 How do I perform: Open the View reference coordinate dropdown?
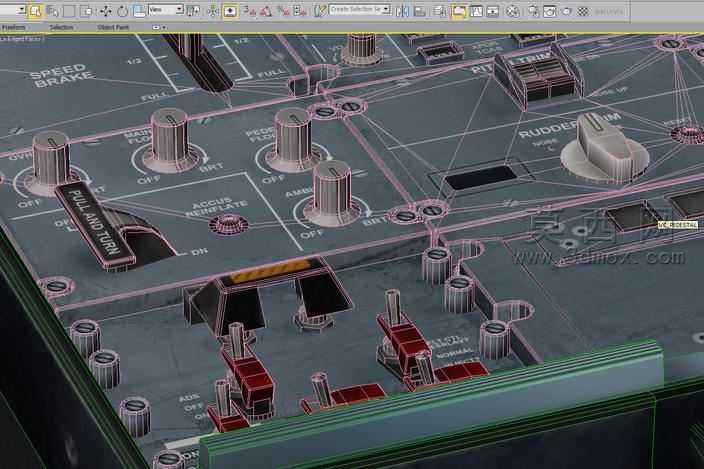point(166,9)
